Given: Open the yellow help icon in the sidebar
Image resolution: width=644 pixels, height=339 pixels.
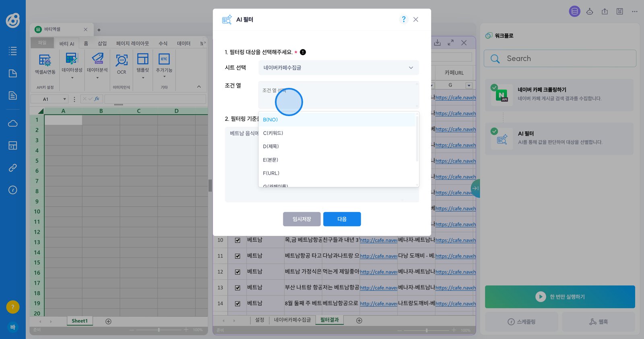Looking at the screenshot, I should tap(12, 307).
